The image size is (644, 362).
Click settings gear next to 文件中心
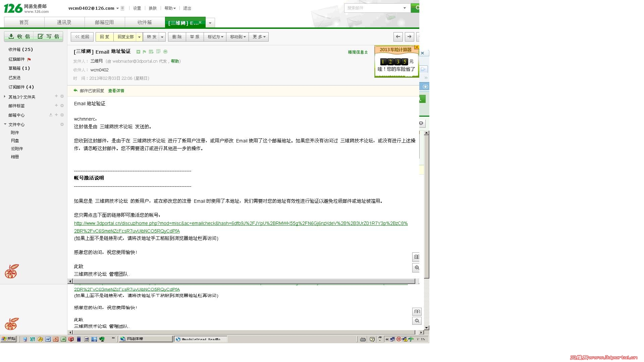coord(62,124)
